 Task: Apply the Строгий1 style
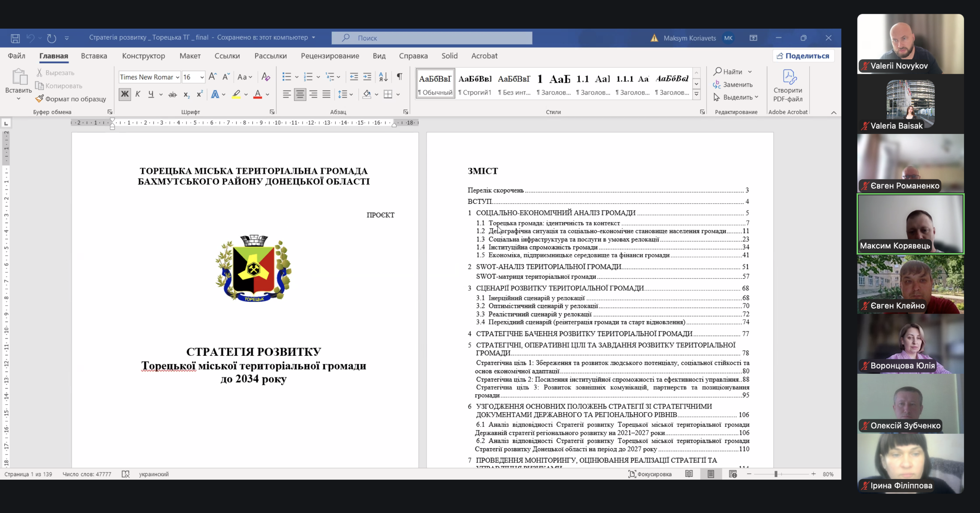click(x=475, y=84)
